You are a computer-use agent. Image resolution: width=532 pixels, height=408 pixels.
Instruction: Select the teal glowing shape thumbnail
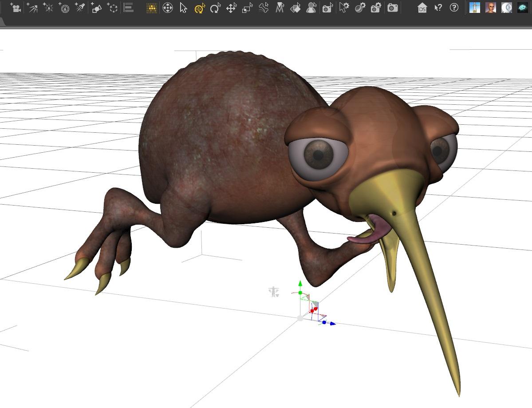click(523, 8)
